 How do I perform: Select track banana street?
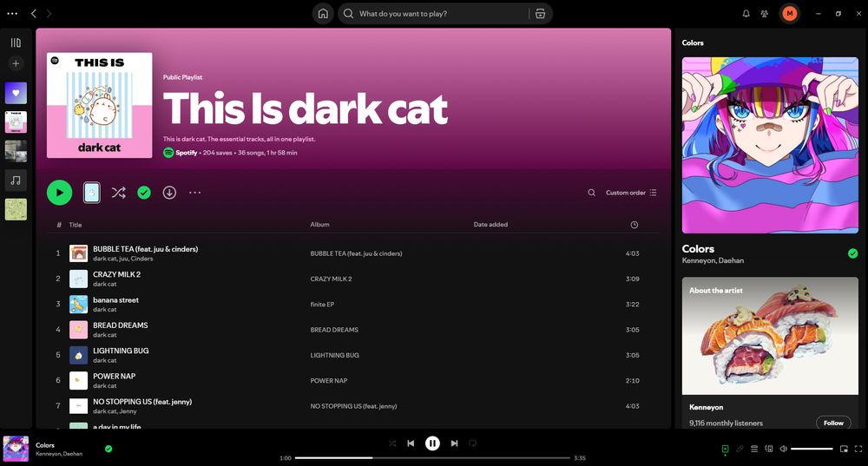point(354,305)
